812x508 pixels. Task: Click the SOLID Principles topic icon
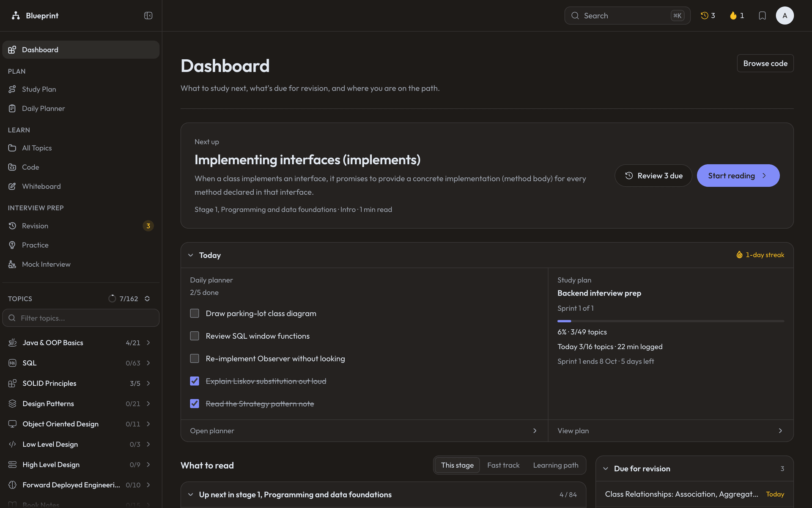(x=13, y=383)
